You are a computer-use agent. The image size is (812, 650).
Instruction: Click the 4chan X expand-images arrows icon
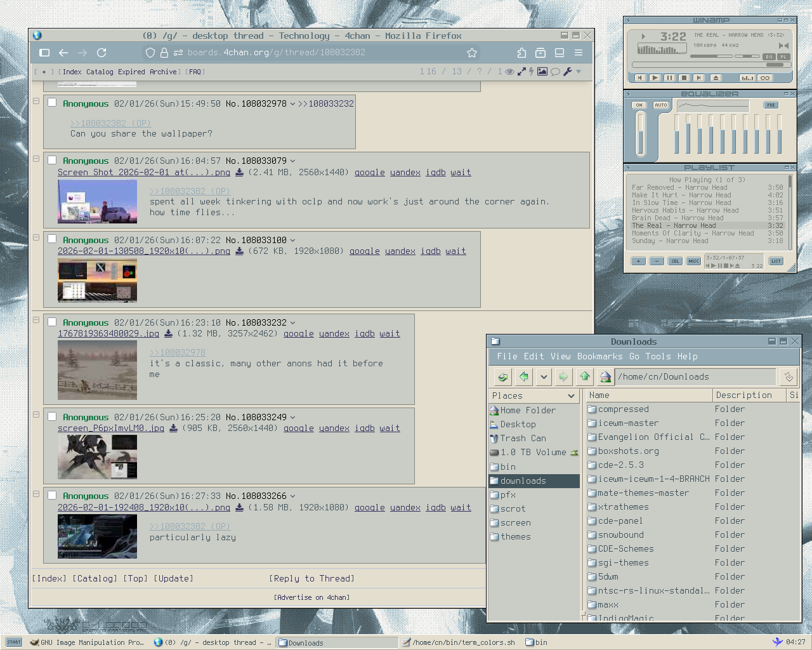click(x=521, y=72)
